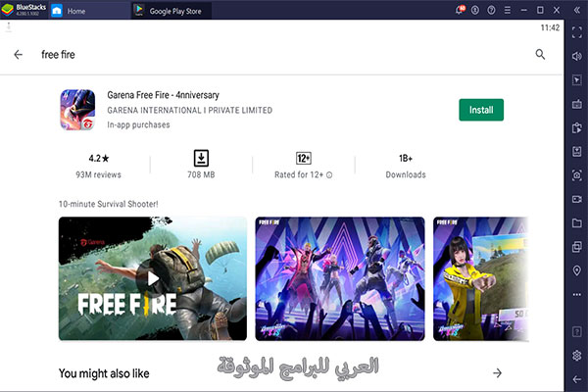588x392 pixels.
Task: Install Garena Free Fire
Action: 481,110
